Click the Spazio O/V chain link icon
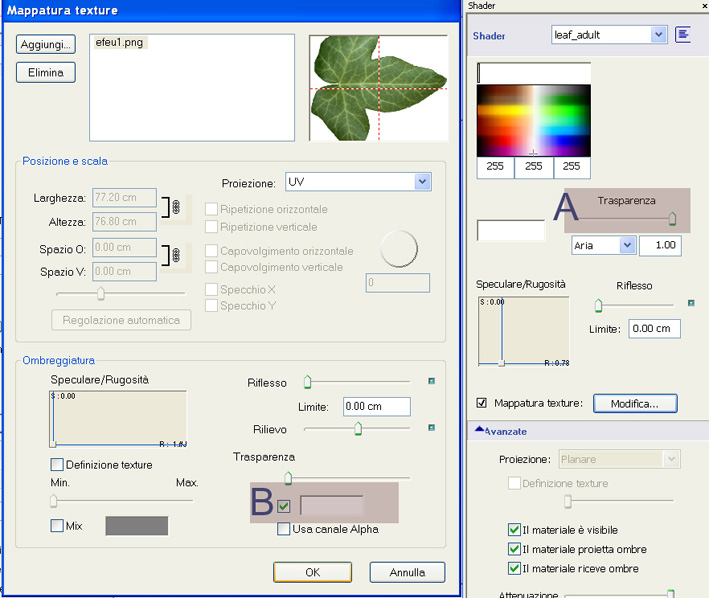 (x=175, y=257)
